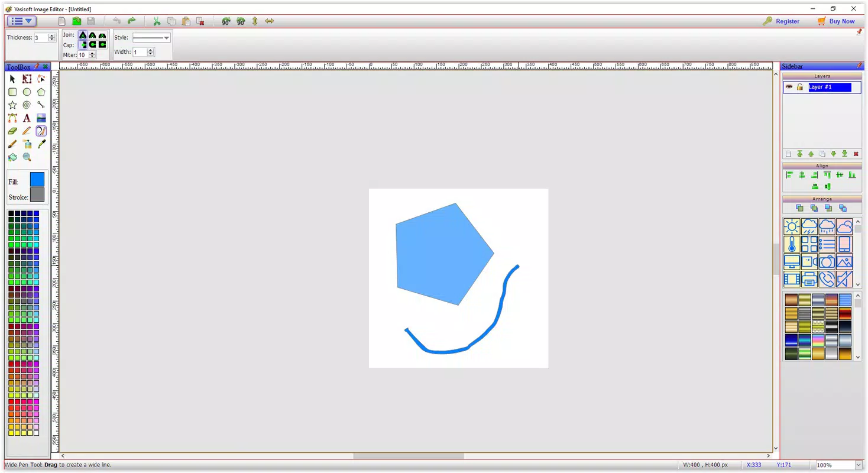Select the Zoom magnifier tool
The width and height of the screenshot is (868, 473).
(27, 157)
